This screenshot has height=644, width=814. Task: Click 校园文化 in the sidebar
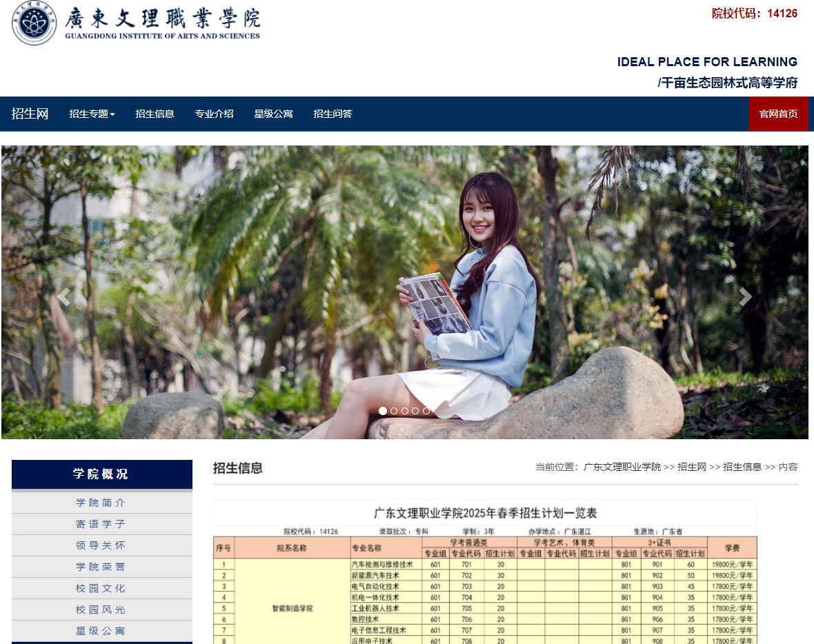pos(101,588)
